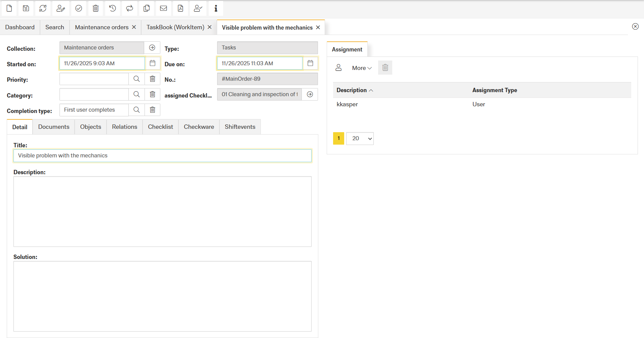Sort by Description column header

352,90
